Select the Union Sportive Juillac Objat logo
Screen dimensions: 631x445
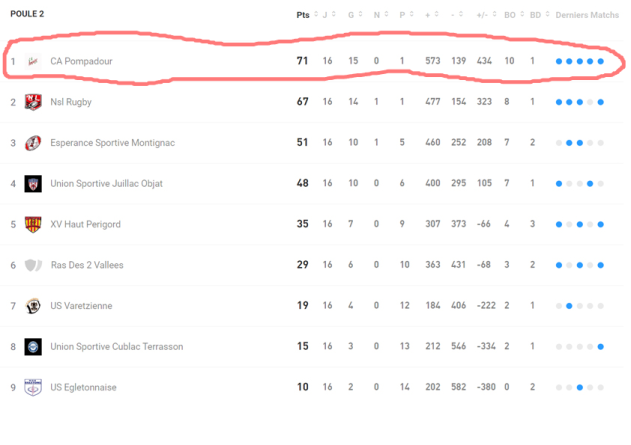33,184
